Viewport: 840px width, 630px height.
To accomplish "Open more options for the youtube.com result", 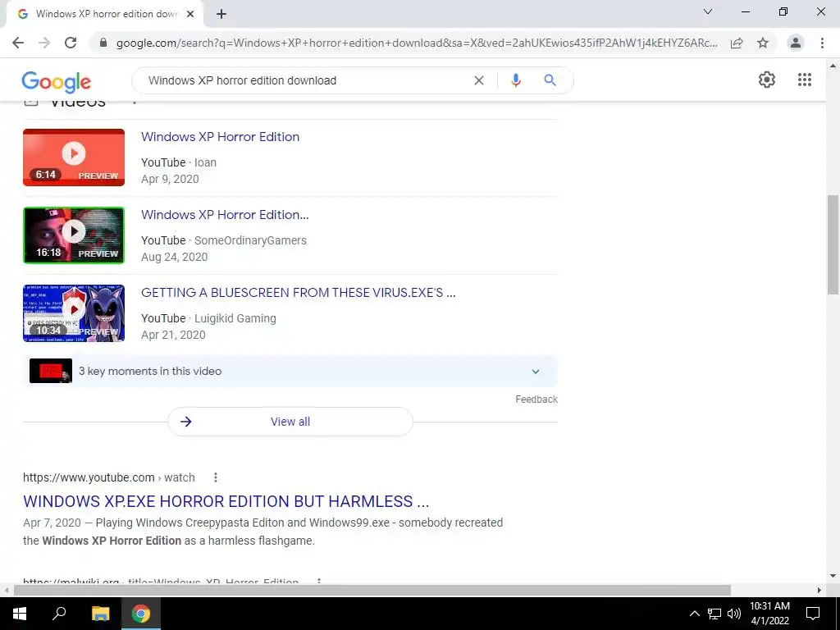I will click(x=216, y=477).
